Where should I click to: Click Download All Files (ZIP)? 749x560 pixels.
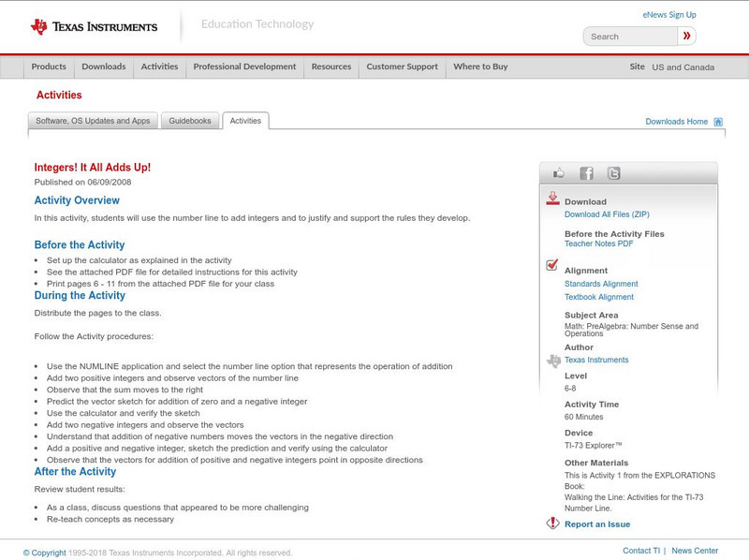pos(607,214)
